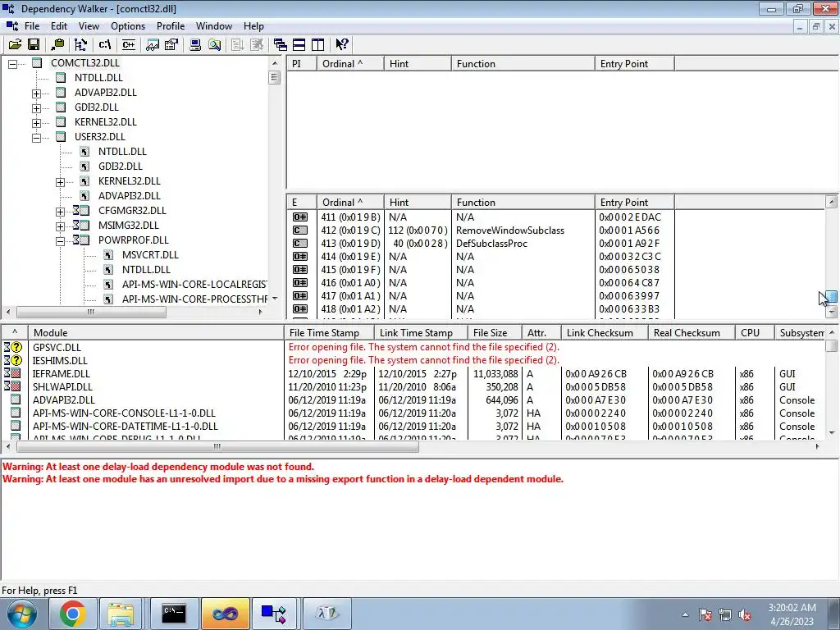Select COMCTL32.DLL in module tree
Viewport: 840px width, 630px height.
point(85,62)
